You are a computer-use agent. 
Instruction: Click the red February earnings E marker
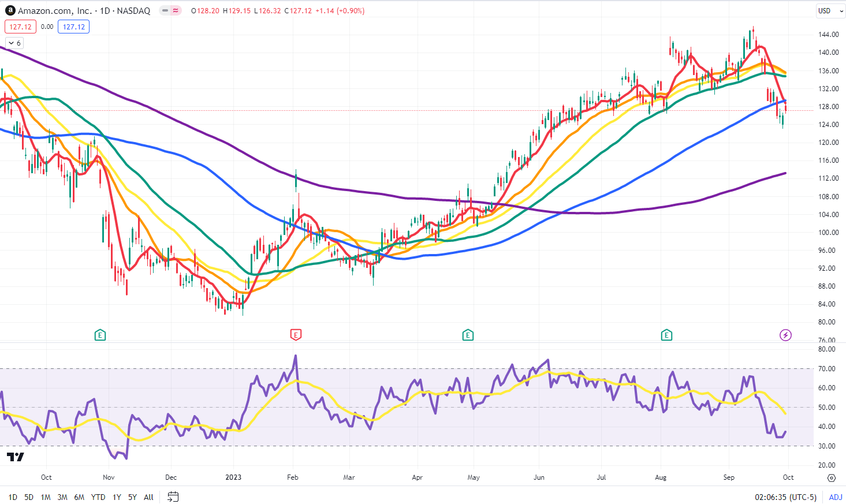(296, 335)
